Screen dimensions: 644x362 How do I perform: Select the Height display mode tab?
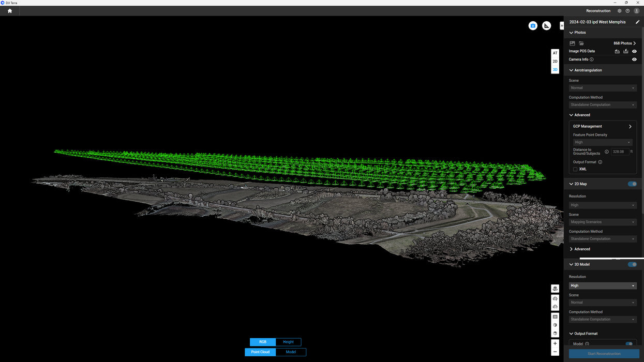click(288, 342)
